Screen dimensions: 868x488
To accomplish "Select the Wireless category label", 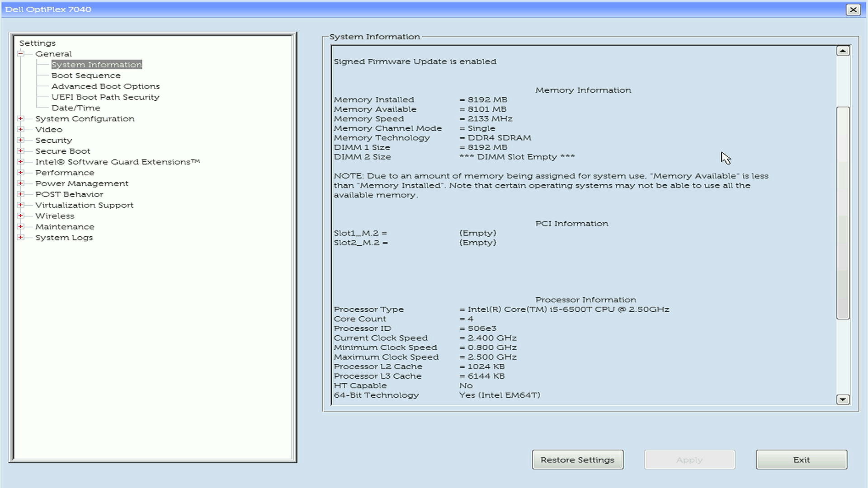I will (55, 216).
